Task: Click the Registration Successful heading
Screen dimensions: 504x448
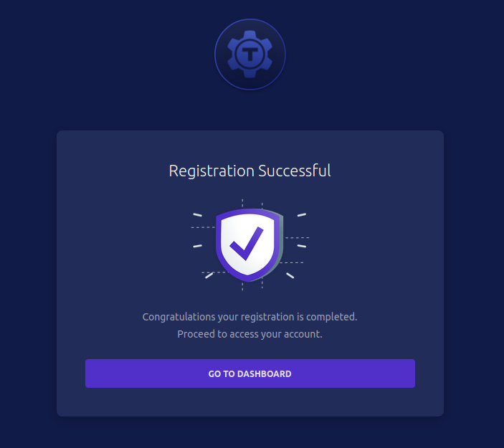Action: (249, 171)
